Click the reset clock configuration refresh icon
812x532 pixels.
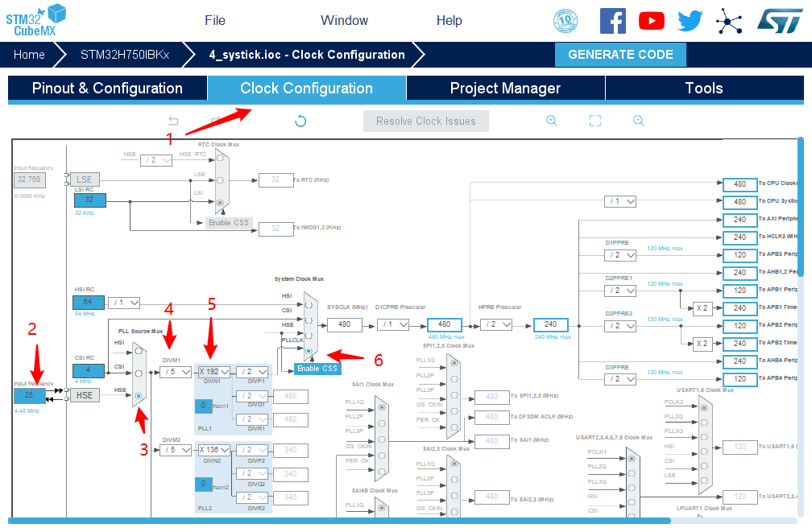(300, 122)
